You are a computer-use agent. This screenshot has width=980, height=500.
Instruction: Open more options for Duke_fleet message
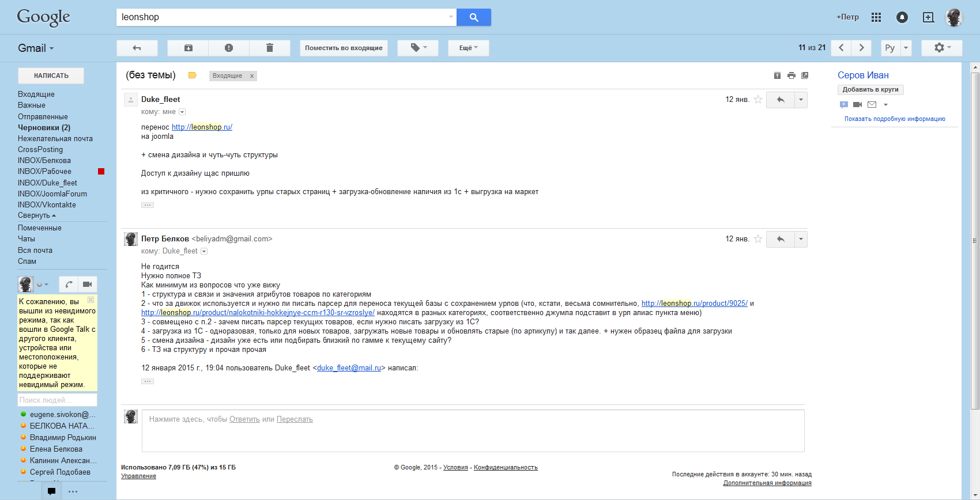[x=801, y=100]
